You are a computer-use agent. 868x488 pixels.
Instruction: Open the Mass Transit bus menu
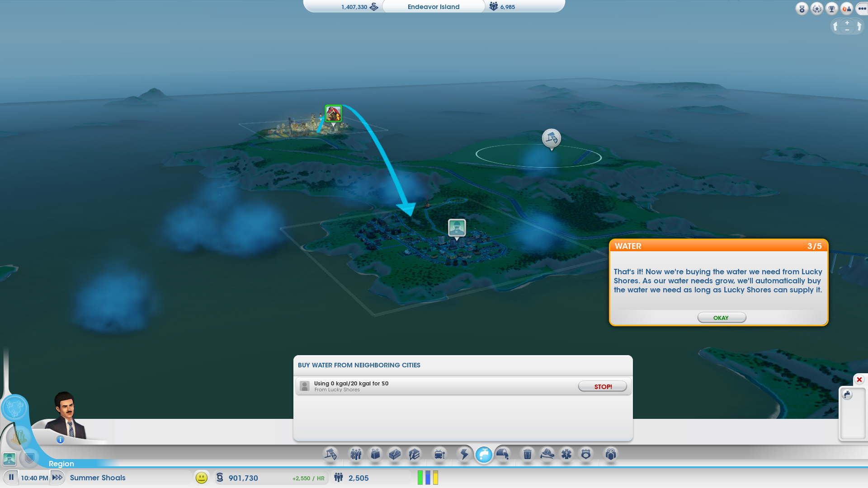point(439,454)
